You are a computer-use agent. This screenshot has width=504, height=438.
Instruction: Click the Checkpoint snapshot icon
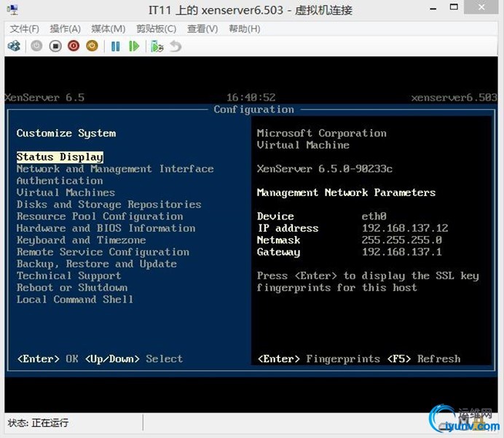pos(157,47)
